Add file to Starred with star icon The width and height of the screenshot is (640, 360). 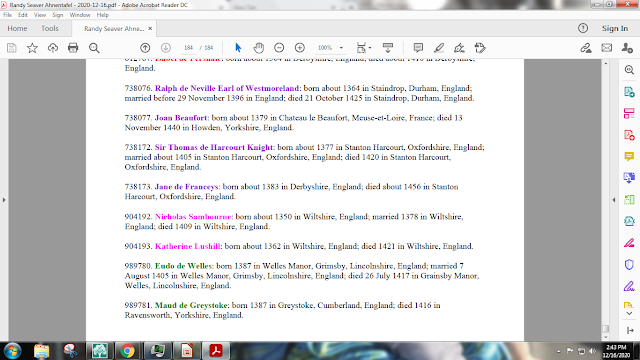(32, 48)
